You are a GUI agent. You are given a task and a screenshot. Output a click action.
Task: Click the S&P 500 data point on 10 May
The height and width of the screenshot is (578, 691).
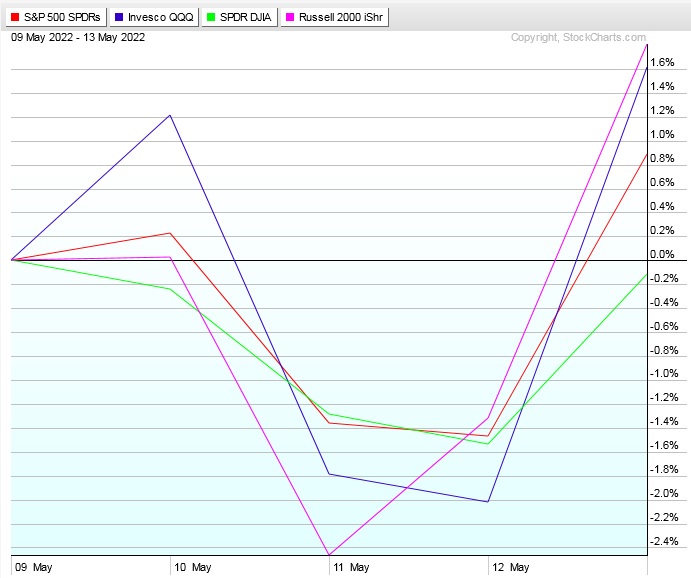pos(170,233)
